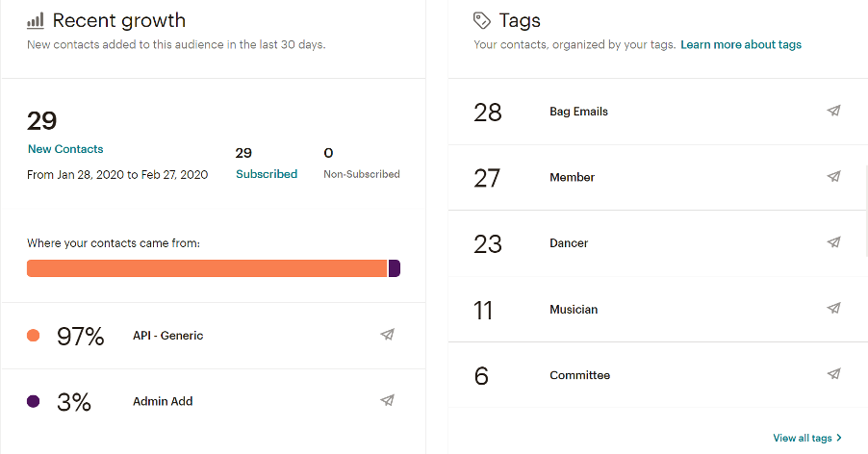The width and height of the screenshot is (868, 454).
Task: Click send icon for Committee tag
Action: (833, 374)
